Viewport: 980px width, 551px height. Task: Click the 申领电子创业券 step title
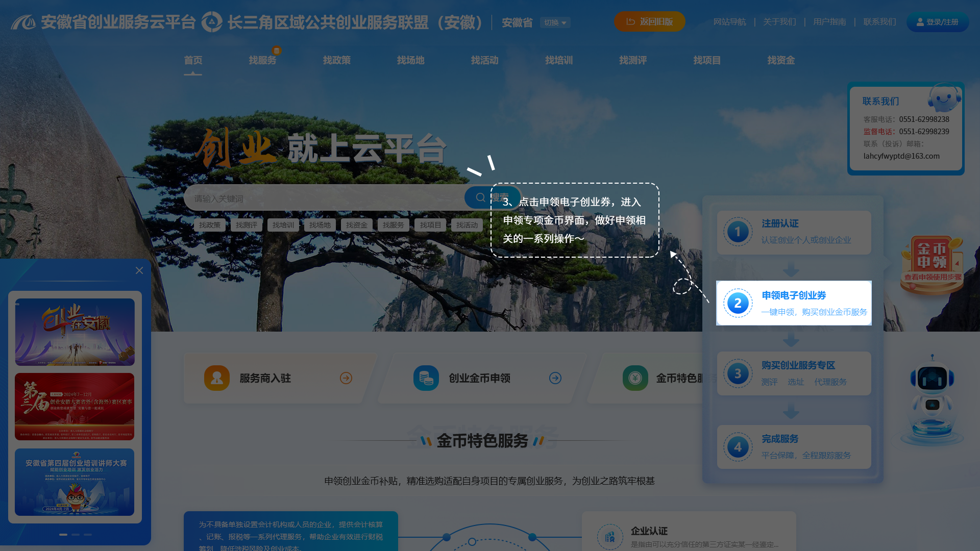click(794, 295)
